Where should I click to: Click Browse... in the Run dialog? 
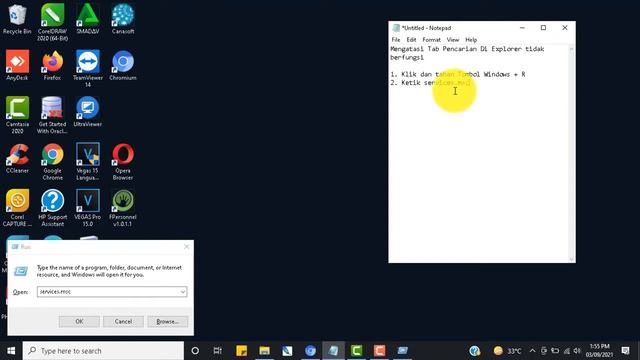coord(168,322)
